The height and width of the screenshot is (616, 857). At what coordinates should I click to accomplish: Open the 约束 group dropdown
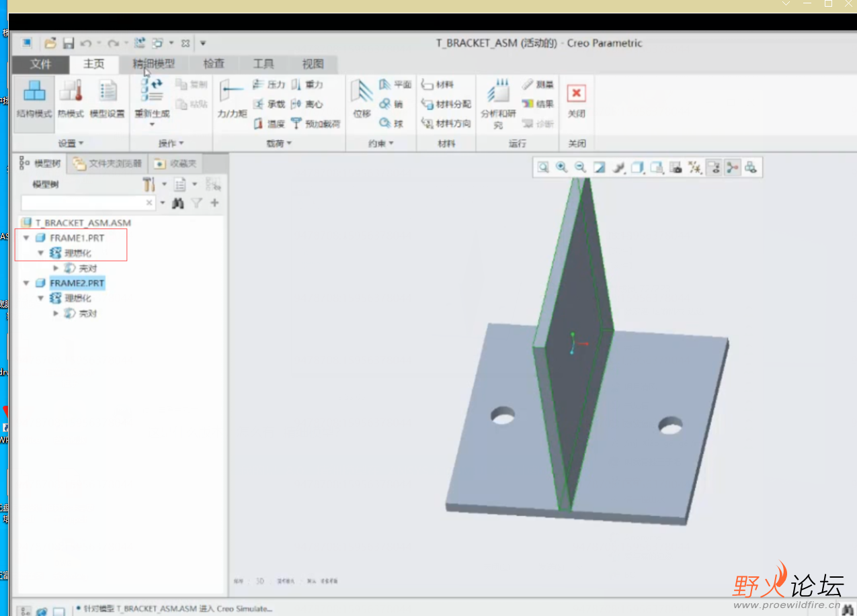381,143
